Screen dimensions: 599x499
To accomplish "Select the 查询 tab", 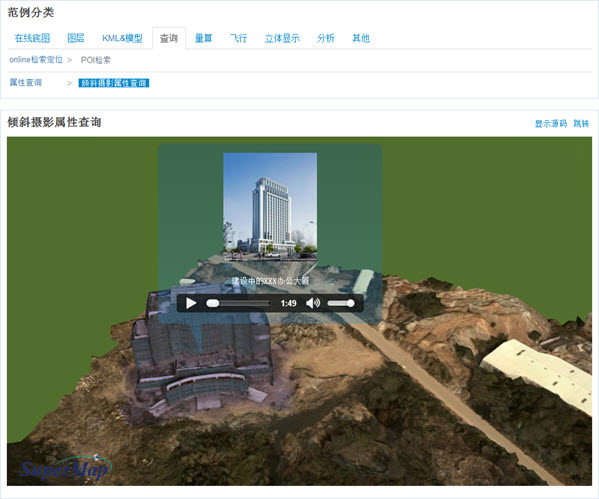I will tap(169, 38).
